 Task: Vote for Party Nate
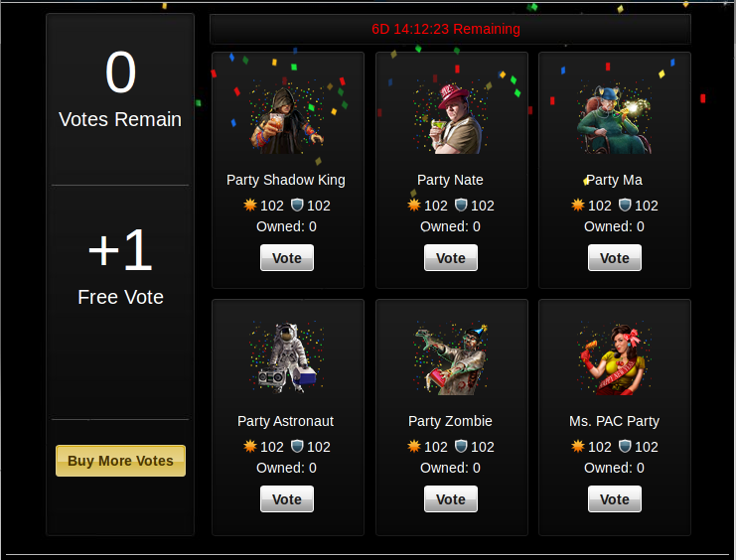click(451, 258)
